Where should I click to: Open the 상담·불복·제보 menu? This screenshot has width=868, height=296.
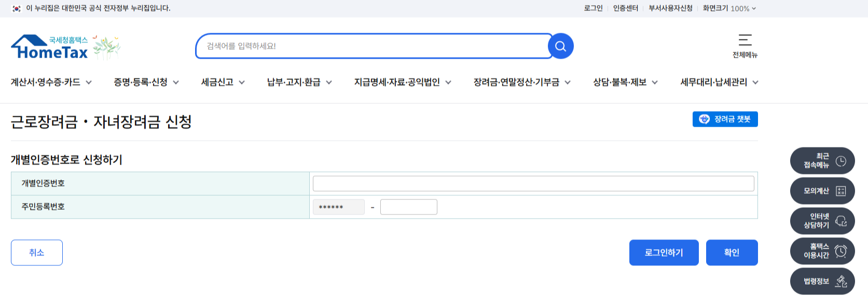pos(620,82)
